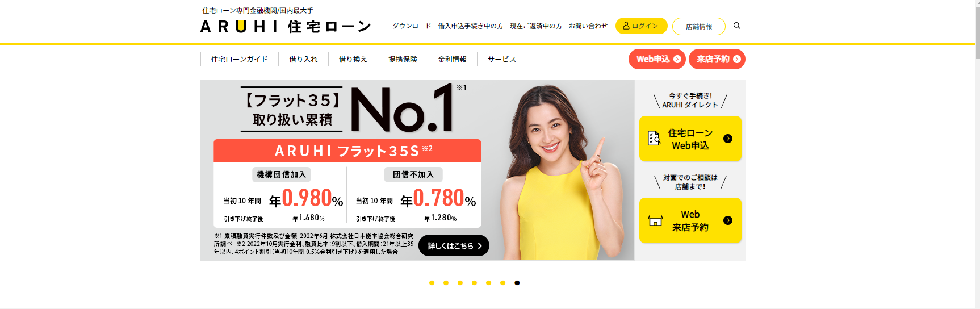
Task: Select the first carousel slide dot
Action: click(432, 283)
